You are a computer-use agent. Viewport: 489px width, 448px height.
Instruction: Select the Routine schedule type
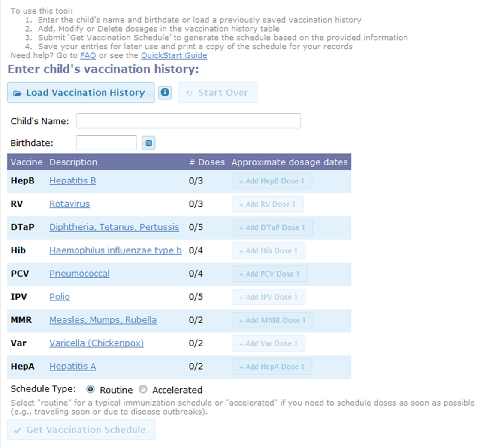pyautogui.click(x=91, y=390)
